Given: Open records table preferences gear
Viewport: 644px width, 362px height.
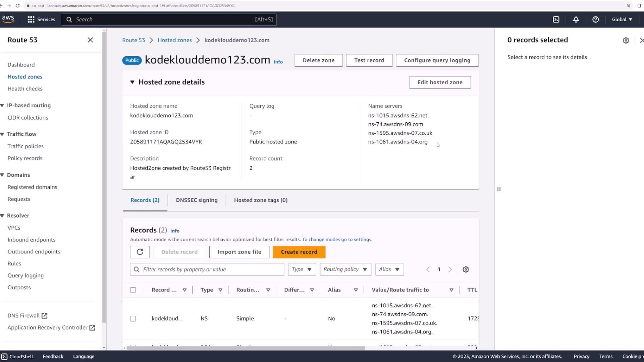Looking at the screenshot, I should tap(466, 269).
